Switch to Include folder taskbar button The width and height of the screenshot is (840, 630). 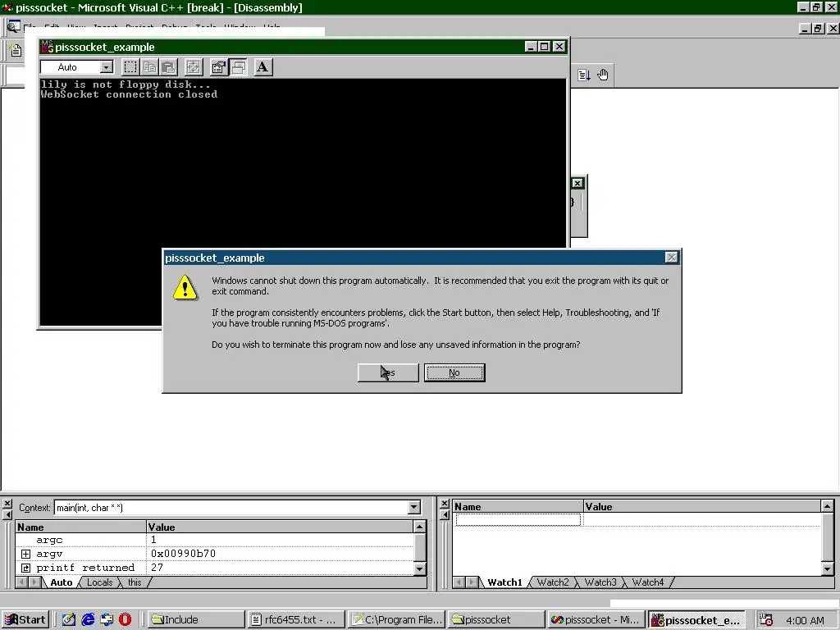(197, 620)
